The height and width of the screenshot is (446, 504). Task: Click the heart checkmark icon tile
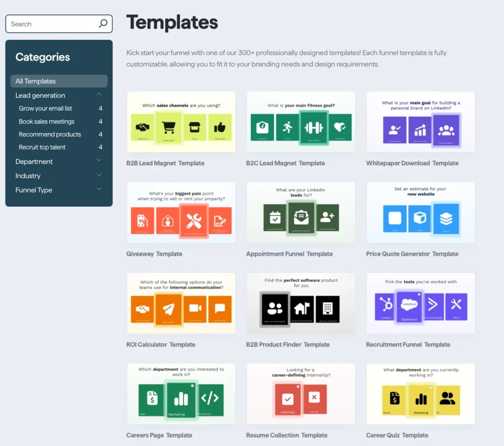(x=340, y=127)
